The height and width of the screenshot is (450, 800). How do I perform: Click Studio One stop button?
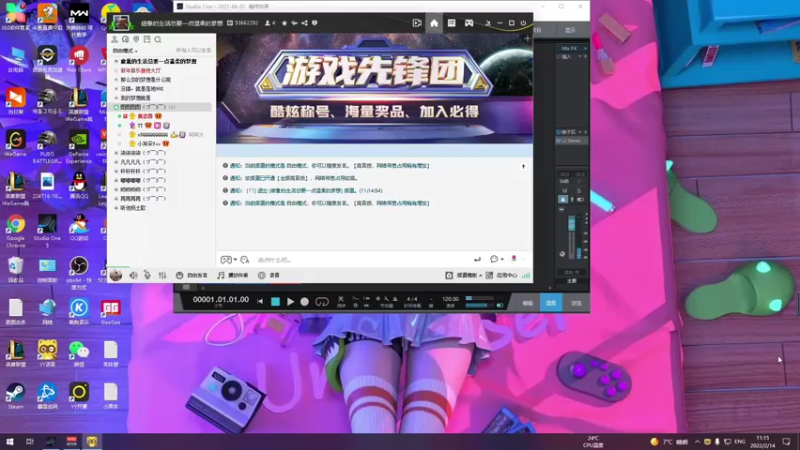276,302
